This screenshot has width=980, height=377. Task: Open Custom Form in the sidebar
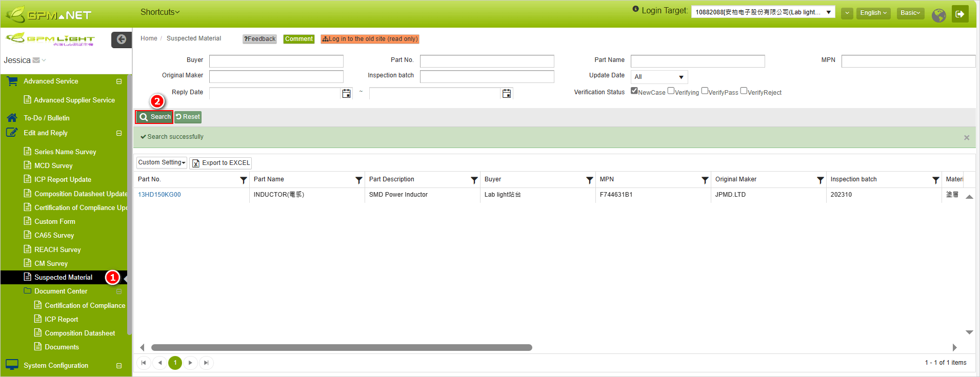tap(55, 221)
